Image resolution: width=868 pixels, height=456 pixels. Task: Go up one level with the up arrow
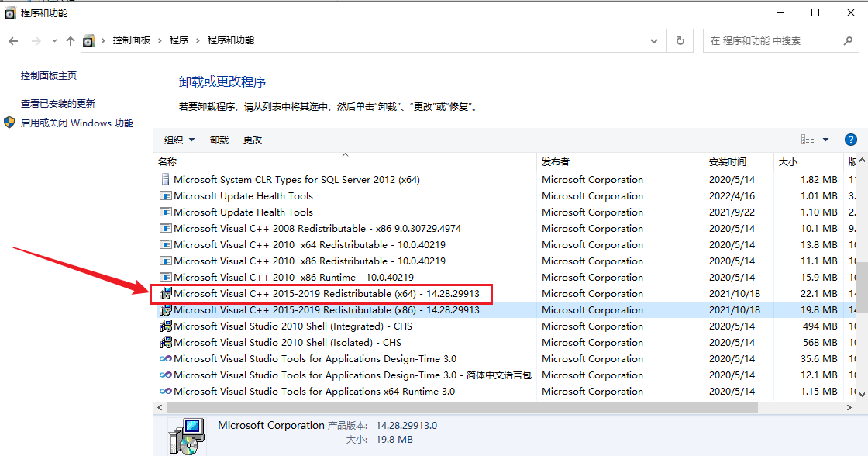coord(71,41)
